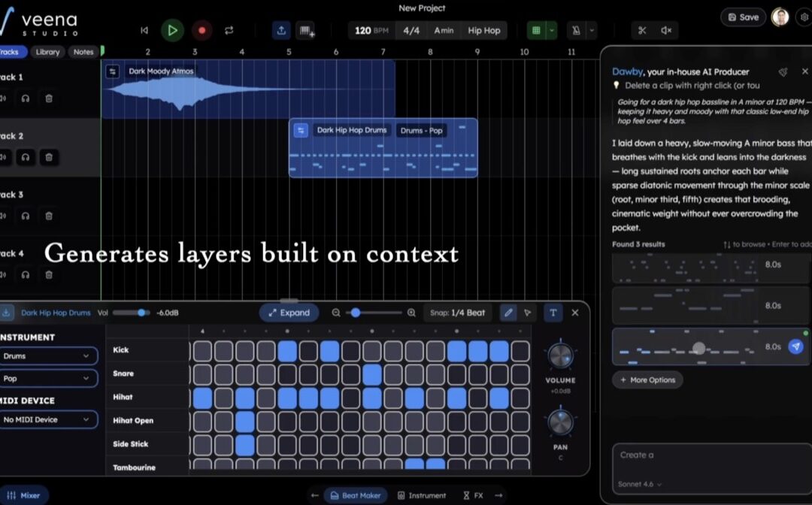
Task: Select the pointer selection tool
Action: click(x=527, y=313)
